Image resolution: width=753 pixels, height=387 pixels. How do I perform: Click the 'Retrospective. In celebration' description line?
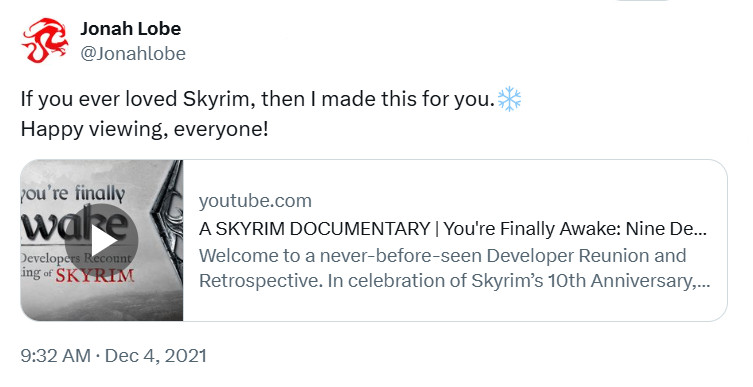[x=454, y=280]
